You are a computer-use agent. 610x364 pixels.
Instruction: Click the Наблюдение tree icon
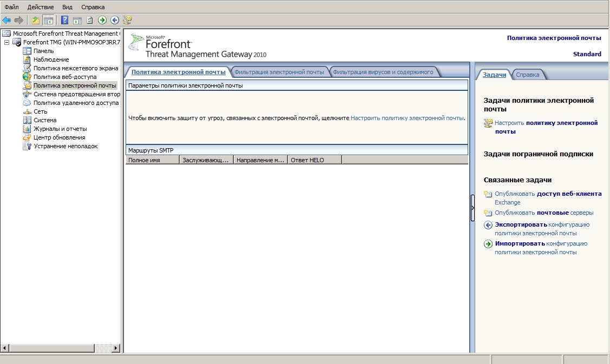[x=27, y=59]
